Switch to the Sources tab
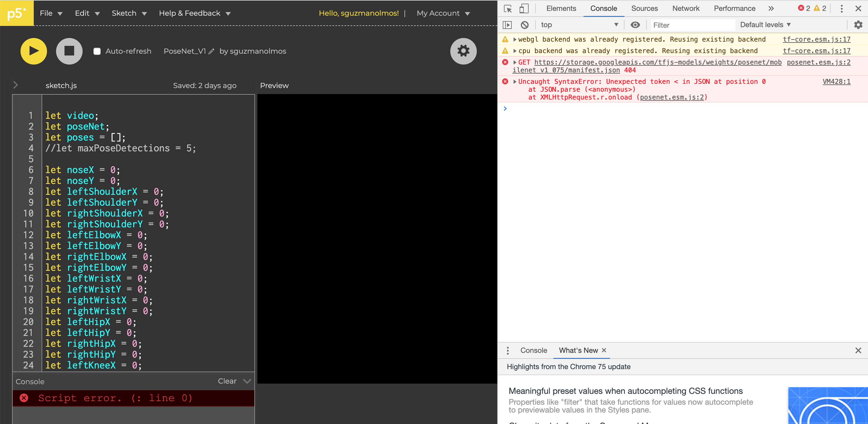Viewport: 868px width, 424px height. click(644, 8)
